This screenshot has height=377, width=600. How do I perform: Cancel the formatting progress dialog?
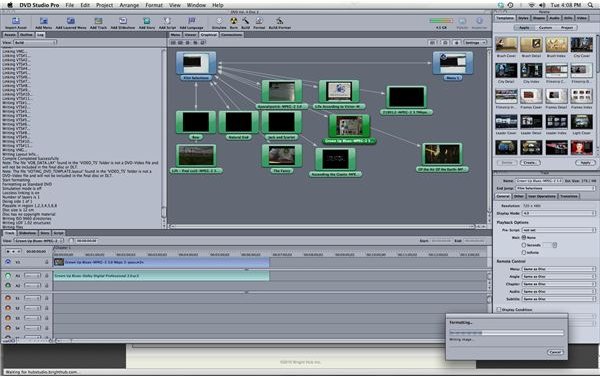pyautogui.click(x=555, y=352)
